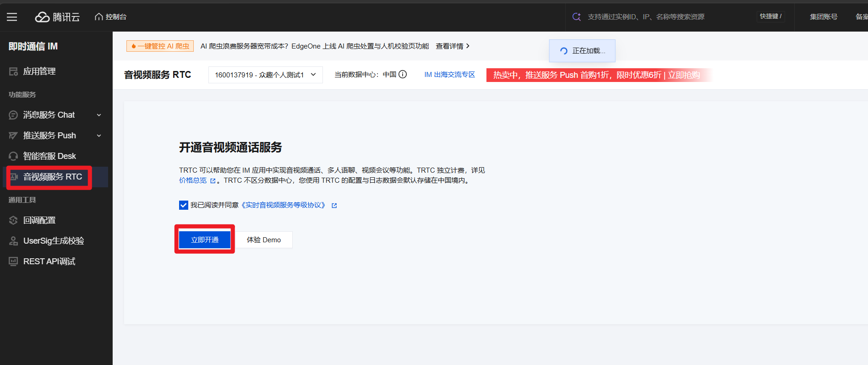Click 集团账号 in the top bar
Image resolution: width=868 pixels, height=365 pixels.
click(824, 16)
